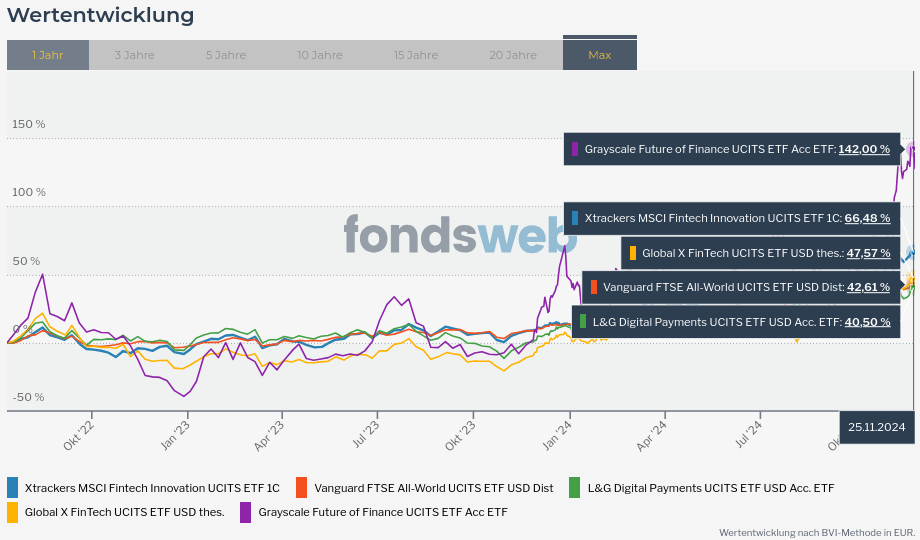Click the Grayscale 142,00 % tooltip value

point(864,149)
